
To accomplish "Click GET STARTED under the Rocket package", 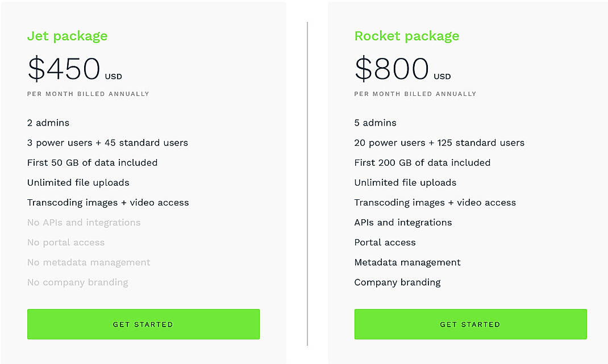I will pyautogui.click(x=470, y=324).
